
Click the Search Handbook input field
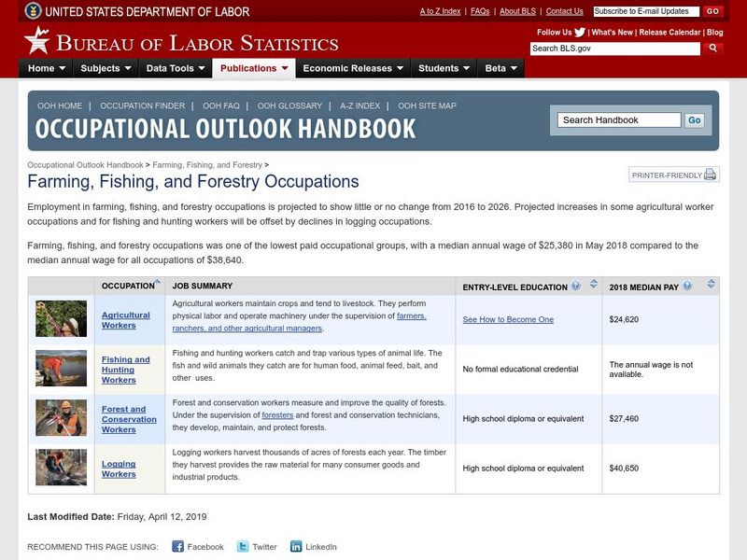pos(619,120)
